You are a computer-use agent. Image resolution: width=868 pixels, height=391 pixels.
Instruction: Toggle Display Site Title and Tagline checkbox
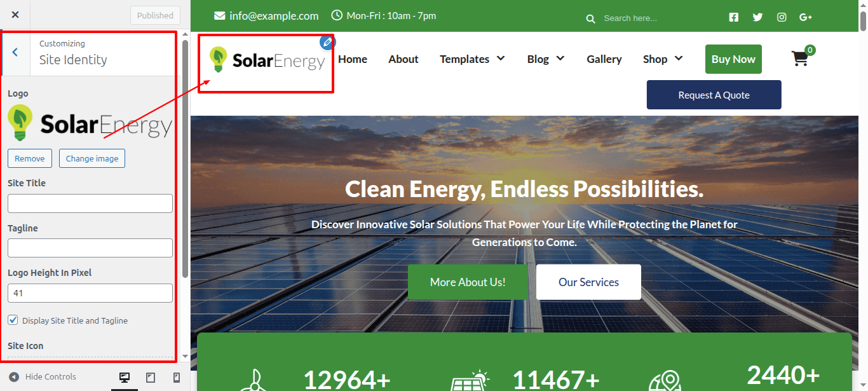pyautogui.click(x=13, y=320)
